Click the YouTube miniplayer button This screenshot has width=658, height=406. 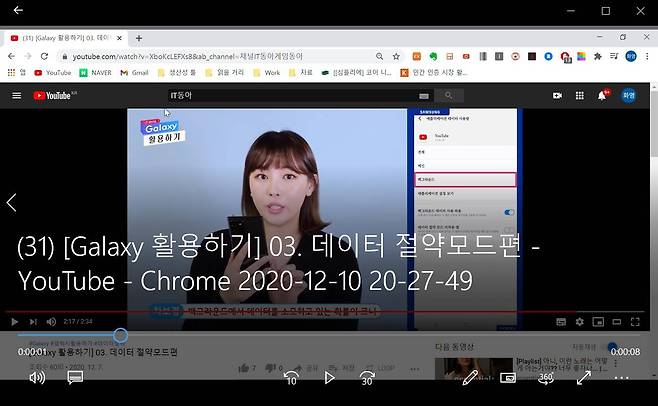pyautogui.click(x=598, y=322)
